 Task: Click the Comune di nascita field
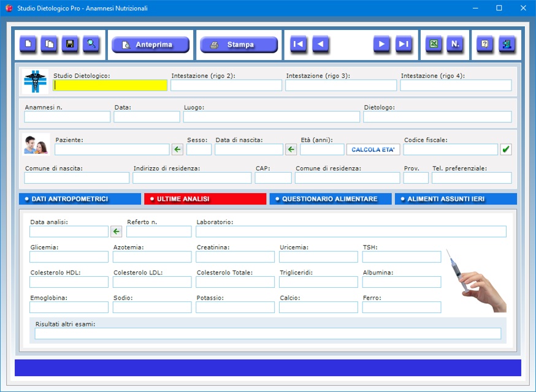(x=77, y=178)
